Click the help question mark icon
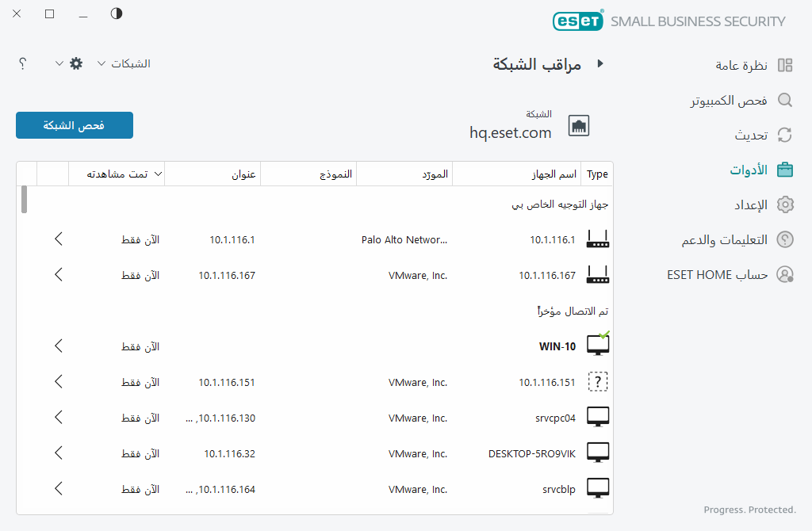Image resolution: width=812 pixels, height=531 pixels. [x=23, y=63]
